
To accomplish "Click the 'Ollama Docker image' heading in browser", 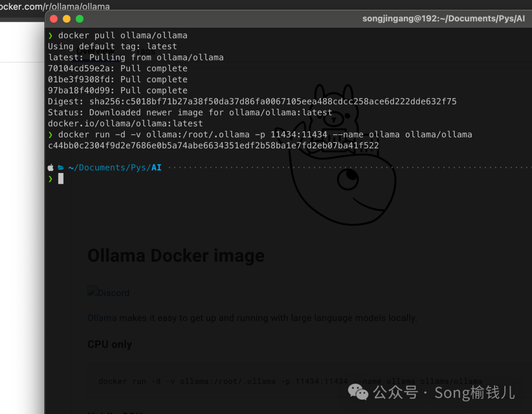I will pos(176,255).
